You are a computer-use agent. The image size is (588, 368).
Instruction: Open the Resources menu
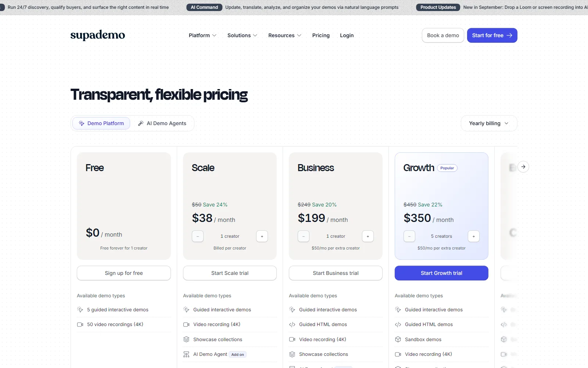(285, 35)
